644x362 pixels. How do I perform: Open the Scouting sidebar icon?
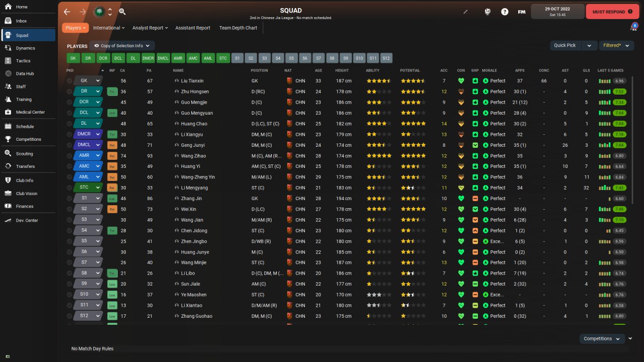8,153
